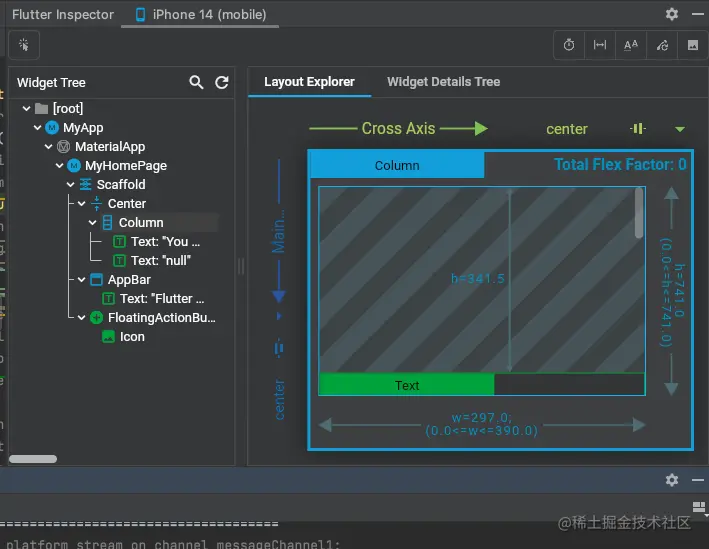Collapse the [root] node
709x549 pixels.
(x=26, y=109)
